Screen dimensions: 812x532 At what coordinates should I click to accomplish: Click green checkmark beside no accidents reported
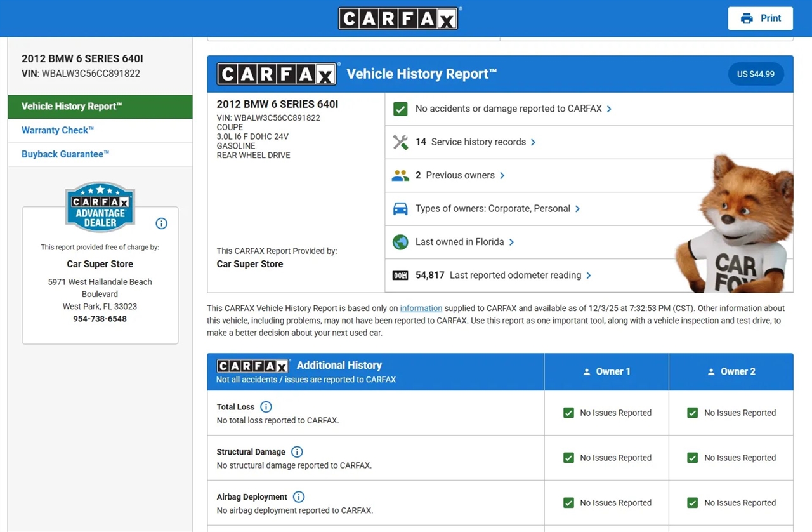(400, 109)
